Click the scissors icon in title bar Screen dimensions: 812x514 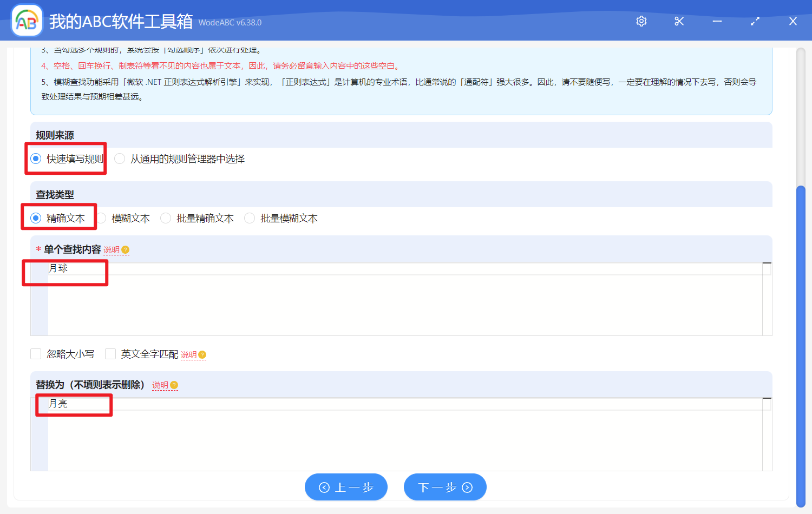pyautogui.click(x=679, y=21)
